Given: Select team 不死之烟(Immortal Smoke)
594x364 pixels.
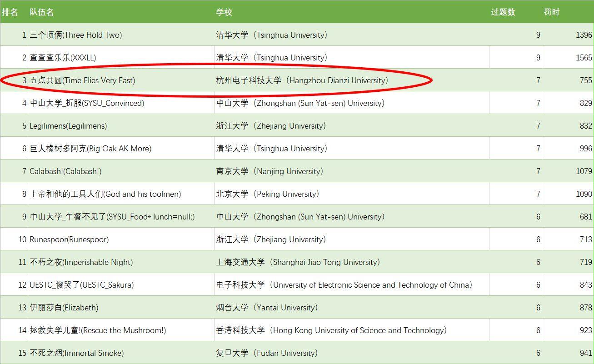Looking at the screenshot, I should 77,353.
